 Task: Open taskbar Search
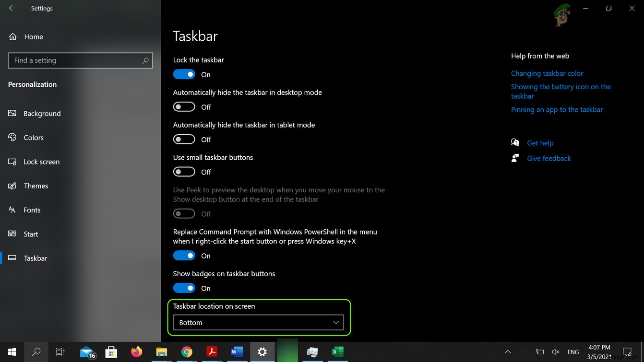[36, 352]
